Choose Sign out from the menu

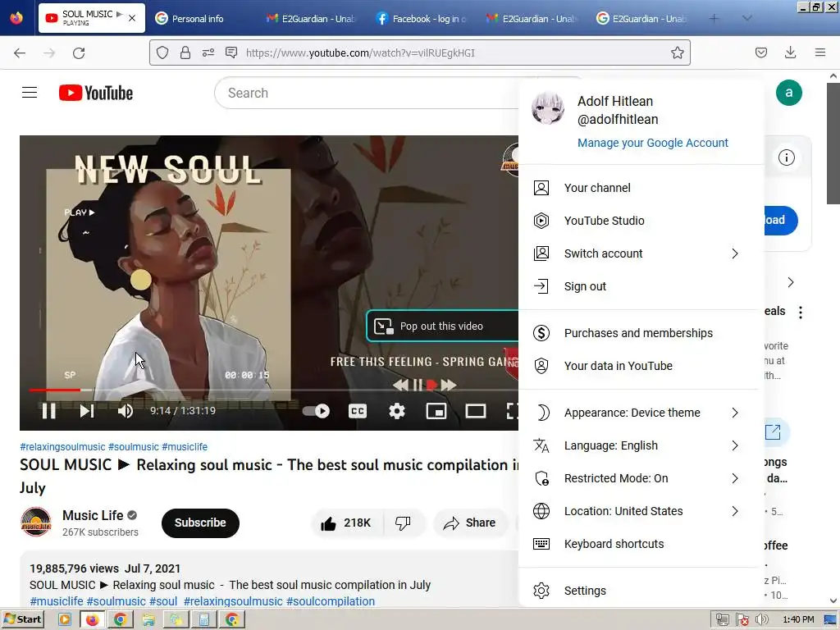641,286
